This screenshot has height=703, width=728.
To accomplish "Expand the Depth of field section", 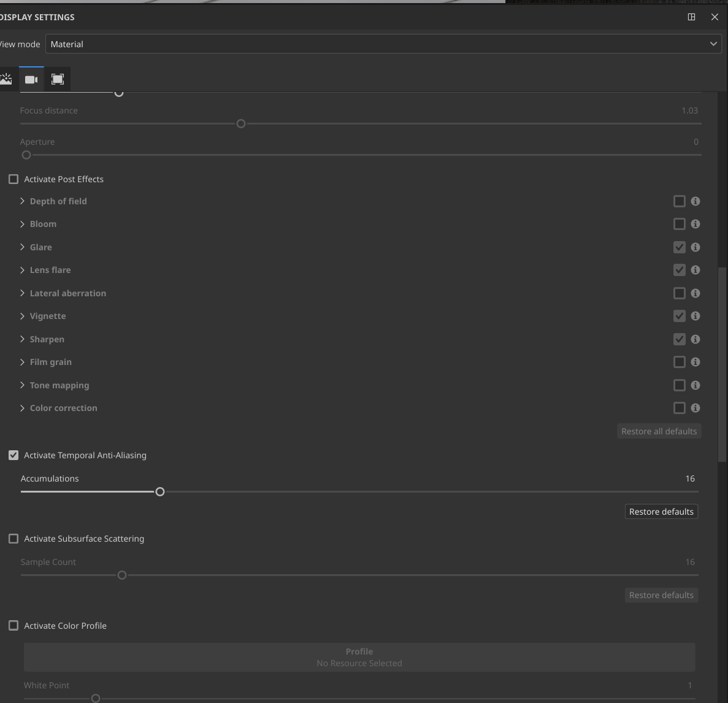I will click(22, 201).
